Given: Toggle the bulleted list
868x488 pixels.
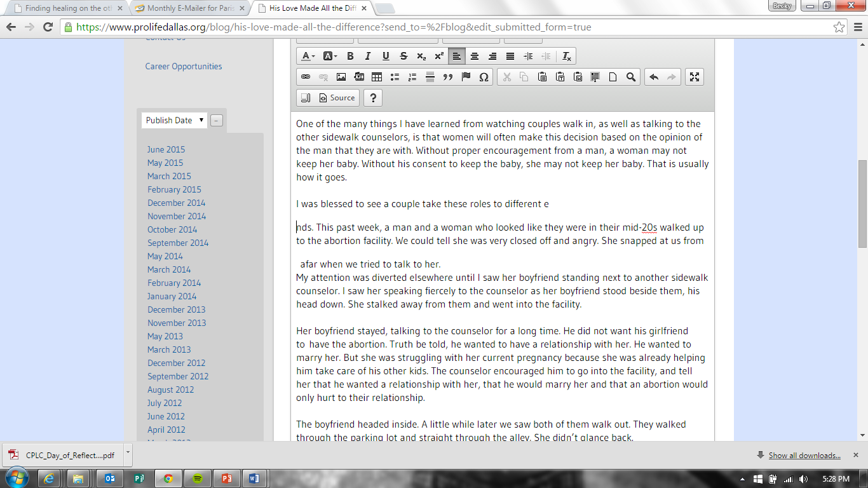Looking at the screenshot, I should pyautogui.click(x=395, y=77).
